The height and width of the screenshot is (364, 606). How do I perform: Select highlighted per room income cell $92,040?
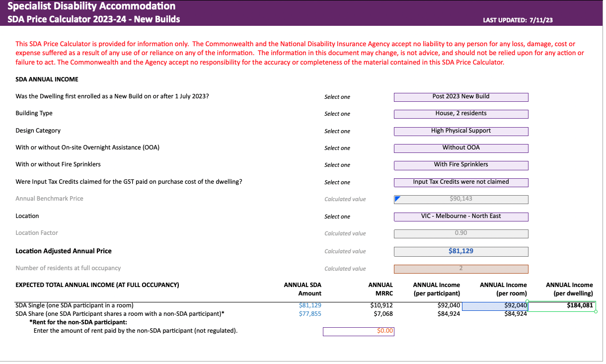pos(495,306)
